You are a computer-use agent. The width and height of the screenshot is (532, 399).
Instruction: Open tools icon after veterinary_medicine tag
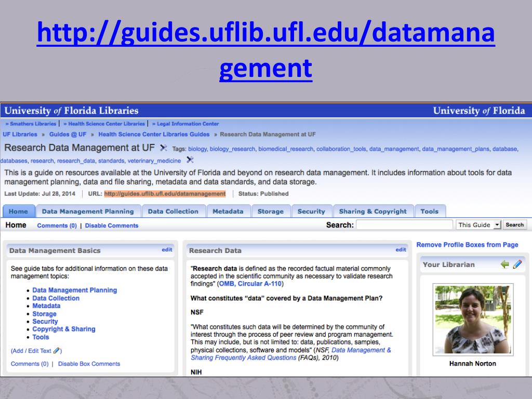(x=190, y=159)
